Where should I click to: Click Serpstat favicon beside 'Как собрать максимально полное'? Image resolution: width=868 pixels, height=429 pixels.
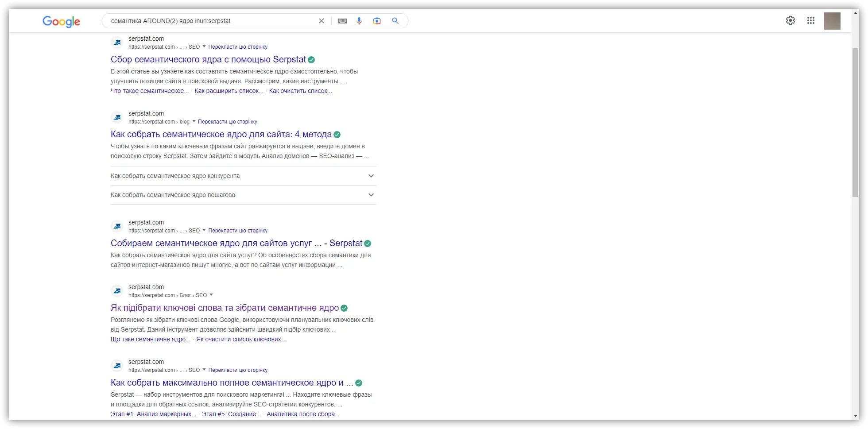click(117, 366)
